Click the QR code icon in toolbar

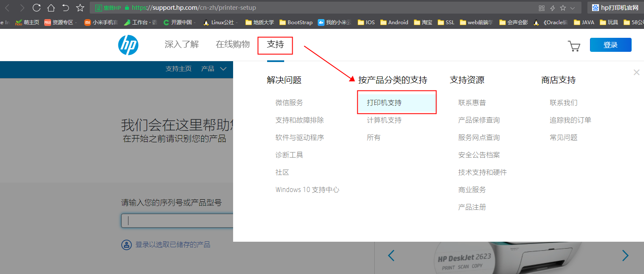[x=542, y=7]
